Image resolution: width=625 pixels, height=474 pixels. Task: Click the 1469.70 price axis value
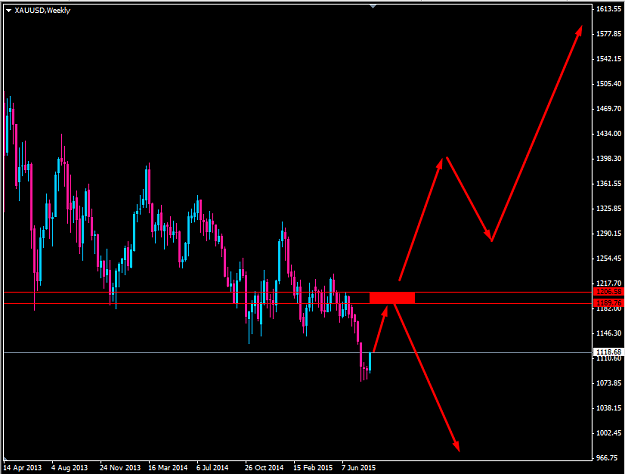pos(609,108)
